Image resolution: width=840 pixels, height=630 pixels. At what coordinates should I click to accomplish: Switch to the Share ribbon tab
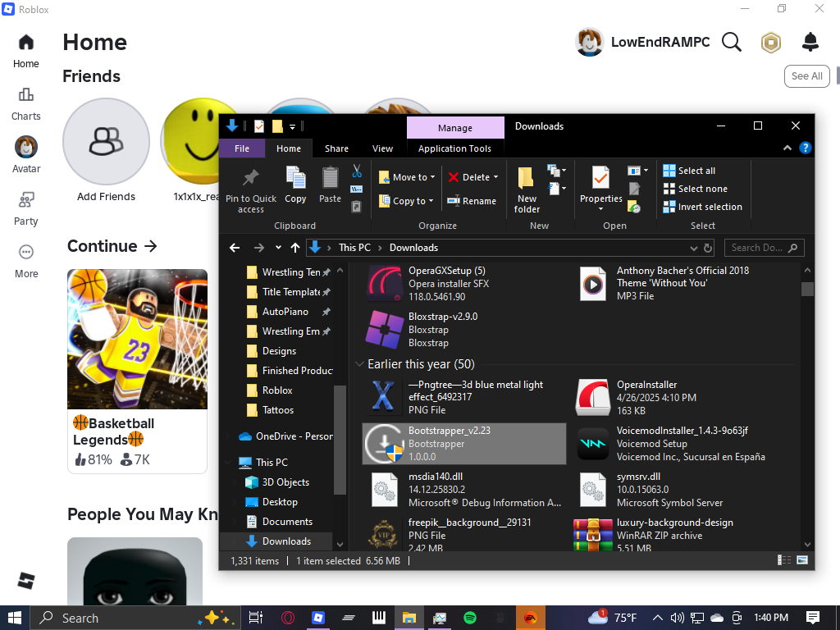pyautogui.click(x=336, y=148)
